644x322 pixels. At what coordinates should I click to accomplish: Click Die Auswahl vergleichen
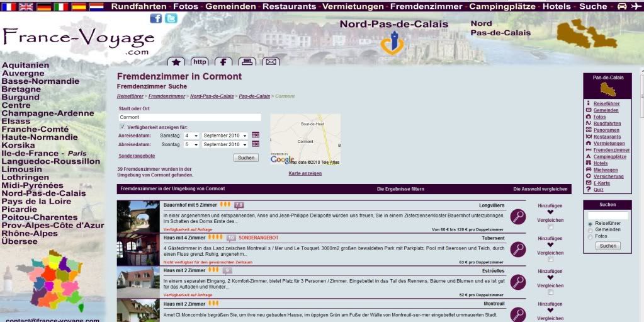541,189
